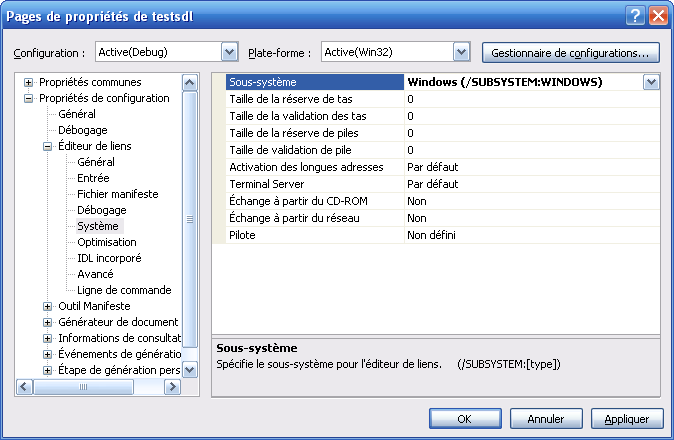
Task: Select Outil Manifeste label
Action: (x=94, y=306)
